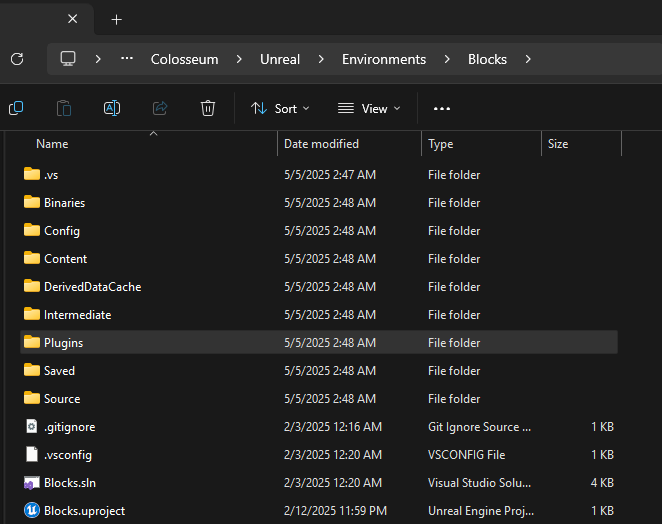
Task: Click the Blocks.sln Visual Studio icon
Action: (32, 483)
